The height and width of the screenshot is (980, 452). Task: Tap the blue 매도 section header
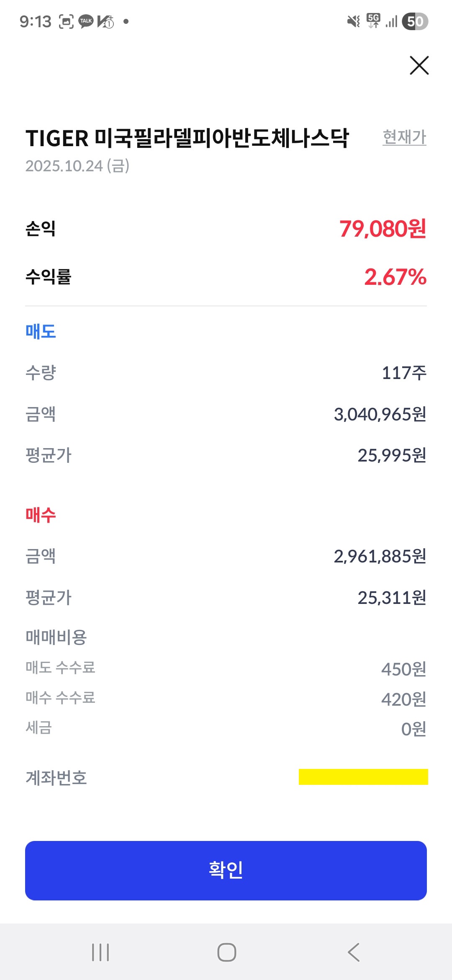click(x=41, y=331)
